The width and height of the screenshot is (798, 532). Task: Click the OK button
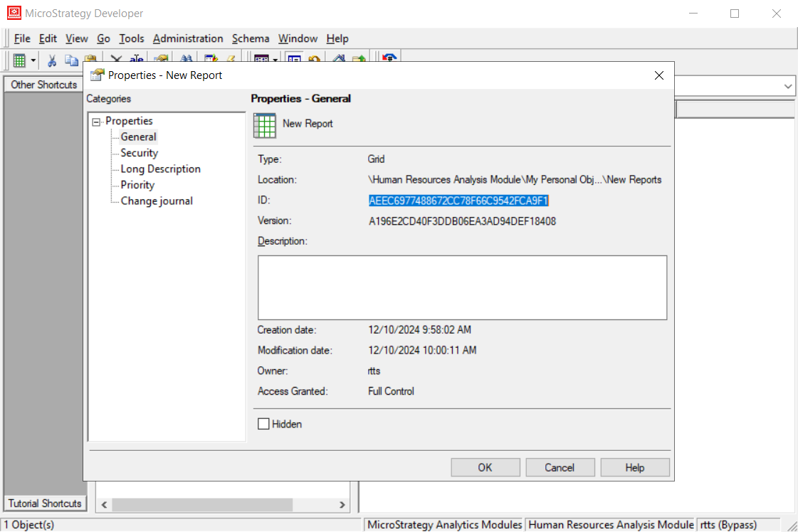(485, 467)
